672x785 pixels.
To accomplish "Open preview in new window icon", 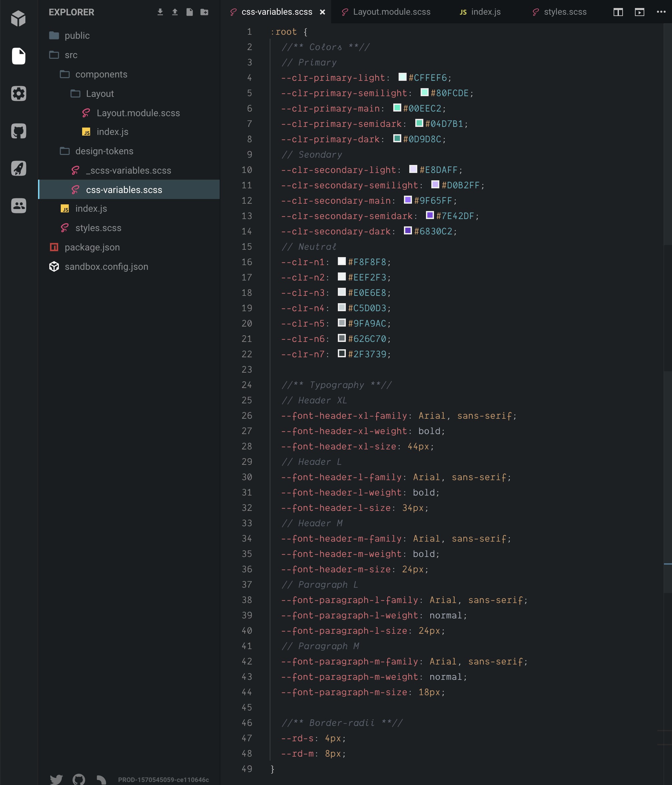I will tap(639, 12).
